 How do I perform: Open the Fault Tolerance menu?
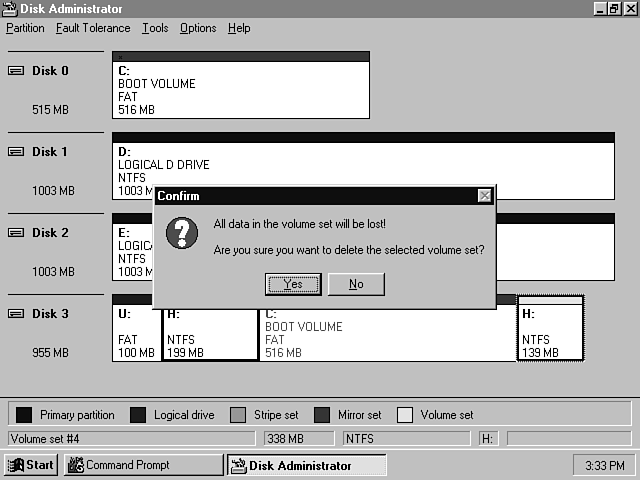[x=93, y=28]
